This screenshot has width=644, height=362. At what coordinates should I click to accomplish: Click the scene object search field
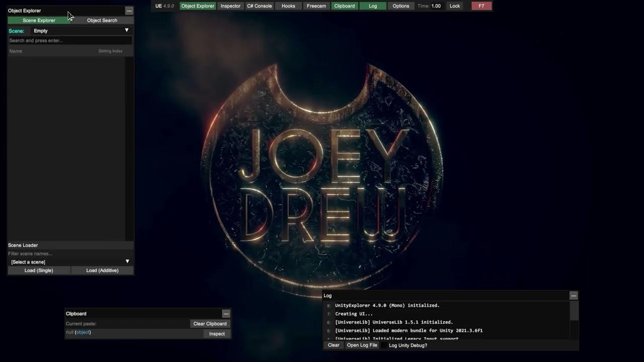coord(70,41)
